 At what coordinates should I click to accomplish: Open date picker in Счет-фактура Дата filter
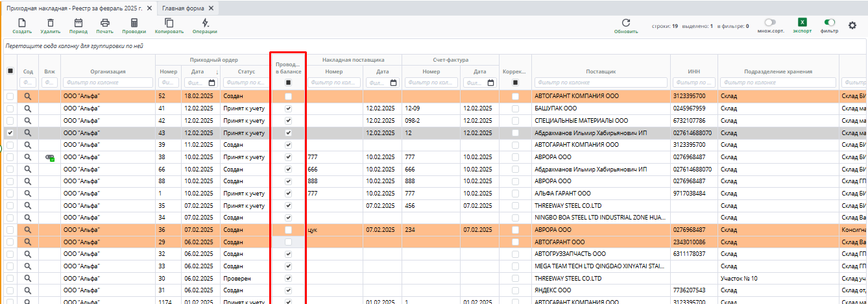coord(490,82)
